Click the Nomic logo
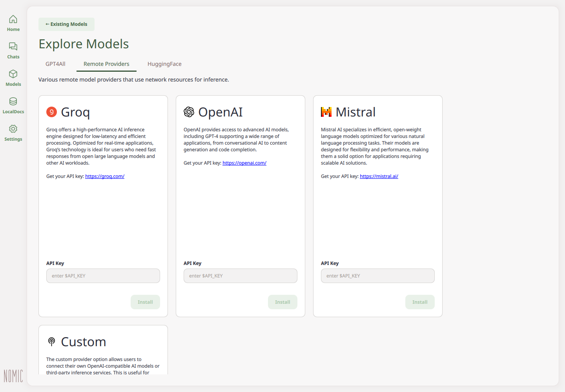 point(13,376)
